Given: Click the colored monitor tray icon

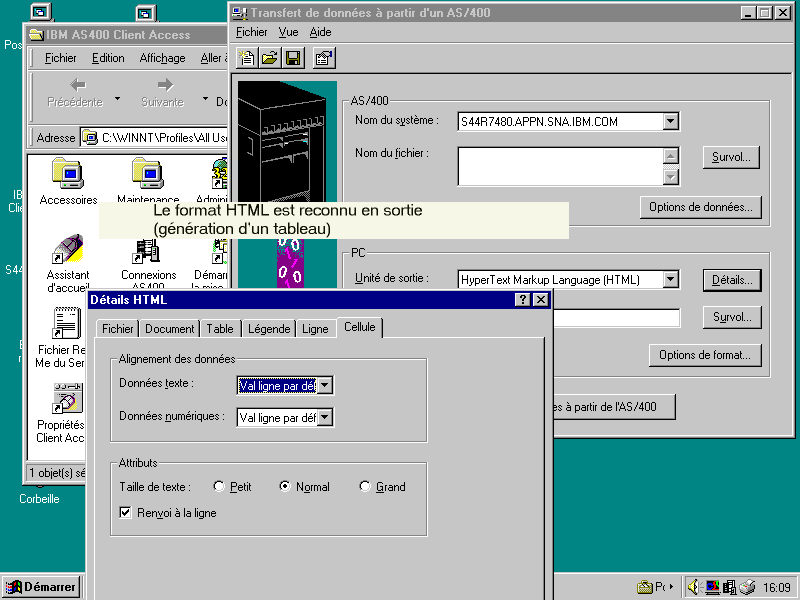Looking at the screenshot, I should click(x=712, y=587).
